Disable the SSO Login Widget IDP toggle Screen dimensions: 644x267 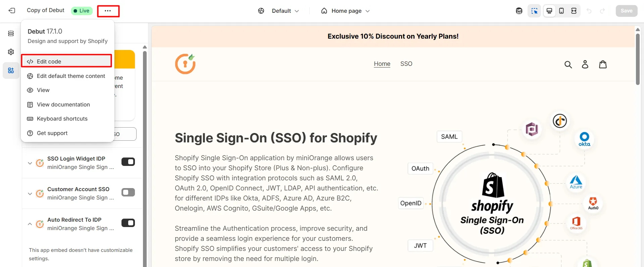[128, 162]
